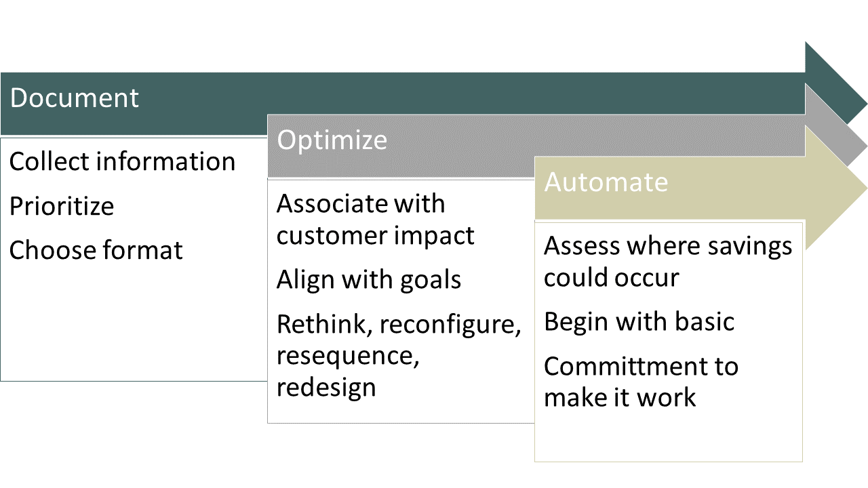Click empty area below 'redesign' in Optimize box

pyautogui.click(x=400, y=412)
